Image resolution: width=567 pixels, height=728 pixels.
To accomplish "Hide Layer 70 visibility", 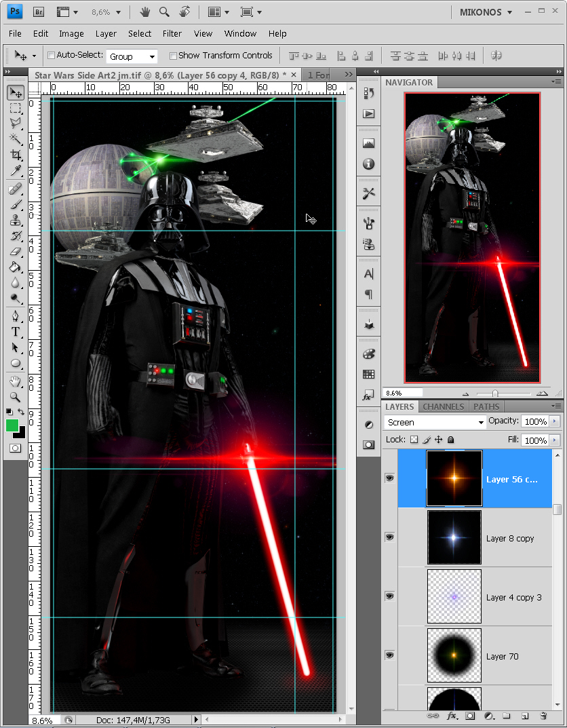I will coord(390,655).
